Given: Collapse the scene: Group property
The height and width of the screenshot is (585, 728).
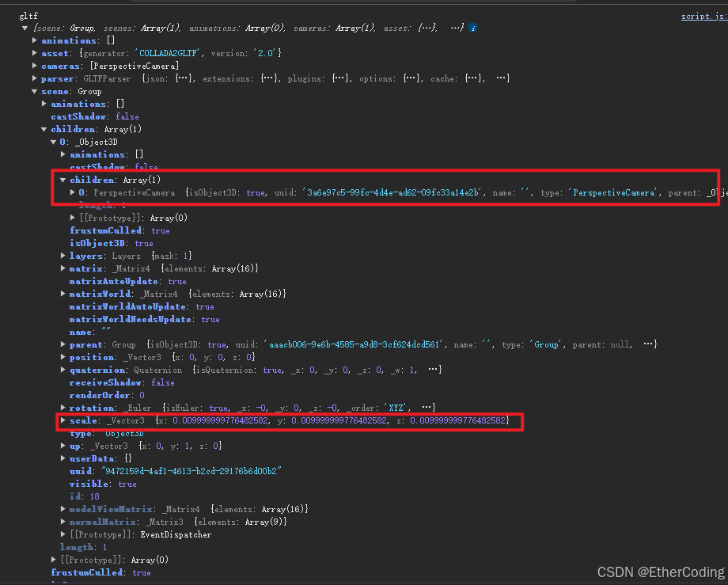Looking at the screenshot, I should [x=35, y=92].
